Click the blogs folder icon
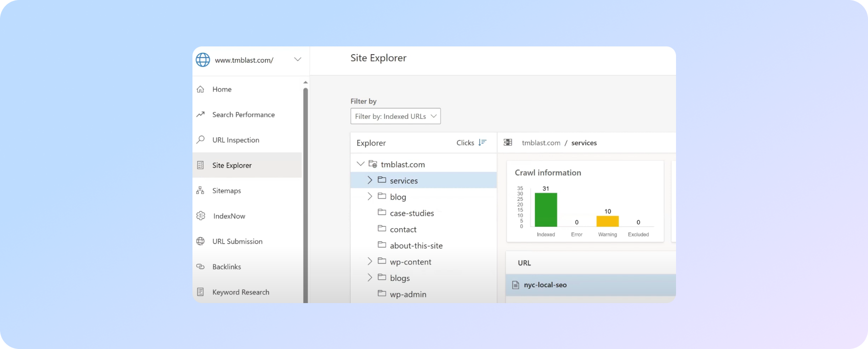The image size is (868, 349). point(382,277)
